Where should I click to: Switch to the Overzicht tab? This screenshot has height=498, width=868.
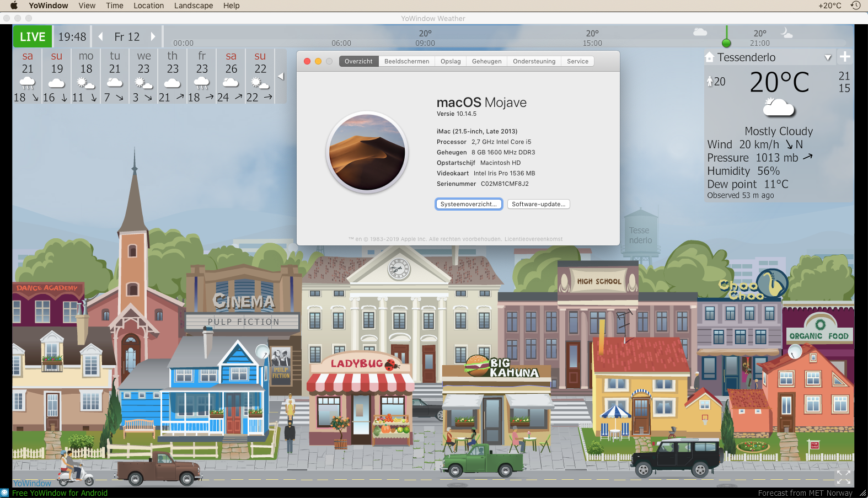(x=358, y=61)
